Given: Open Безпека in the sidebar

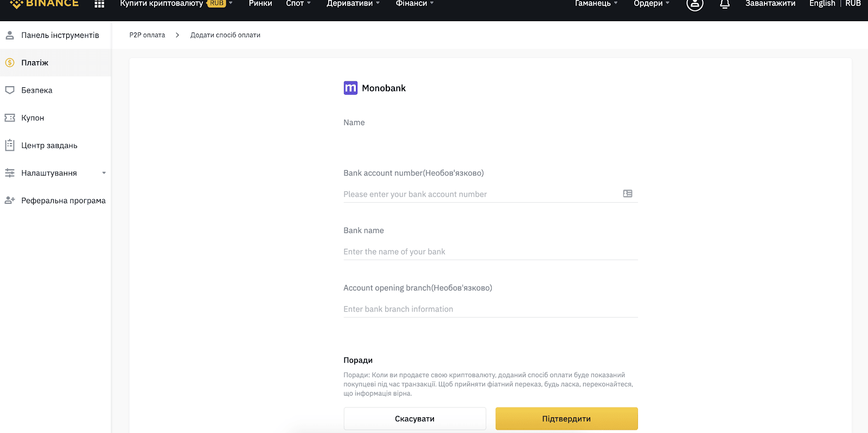Looking at the screenshot, I should [x=55, y=91].
